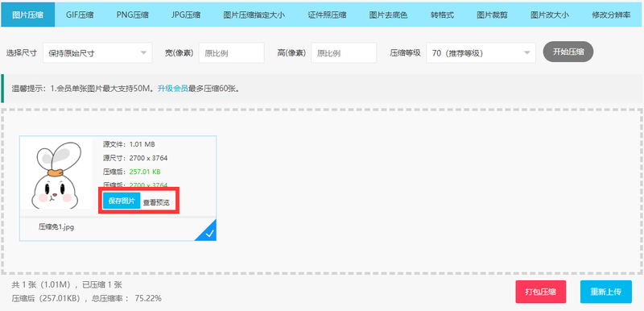Image resolution: width=644 pixels, height=311 pixels.
Task: Save compressed image with 保存图片
Action: coord(122,201)
